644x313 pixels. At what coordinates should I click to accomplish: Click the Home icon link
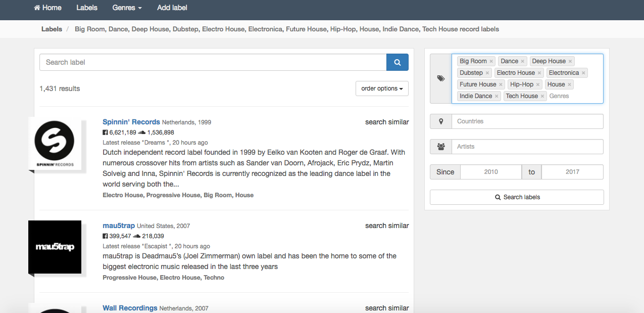(47, 8)
